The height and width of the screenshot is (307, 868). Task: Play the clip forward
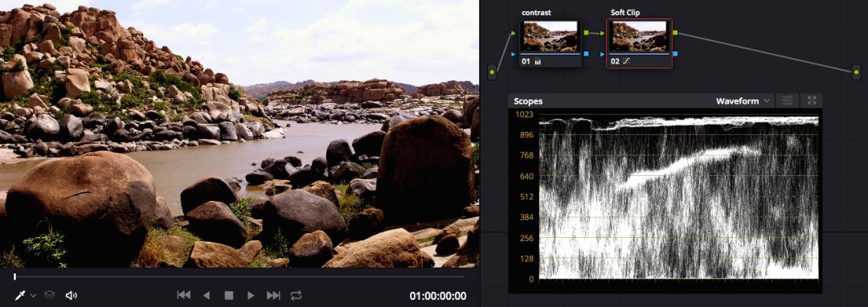(251, 296)
